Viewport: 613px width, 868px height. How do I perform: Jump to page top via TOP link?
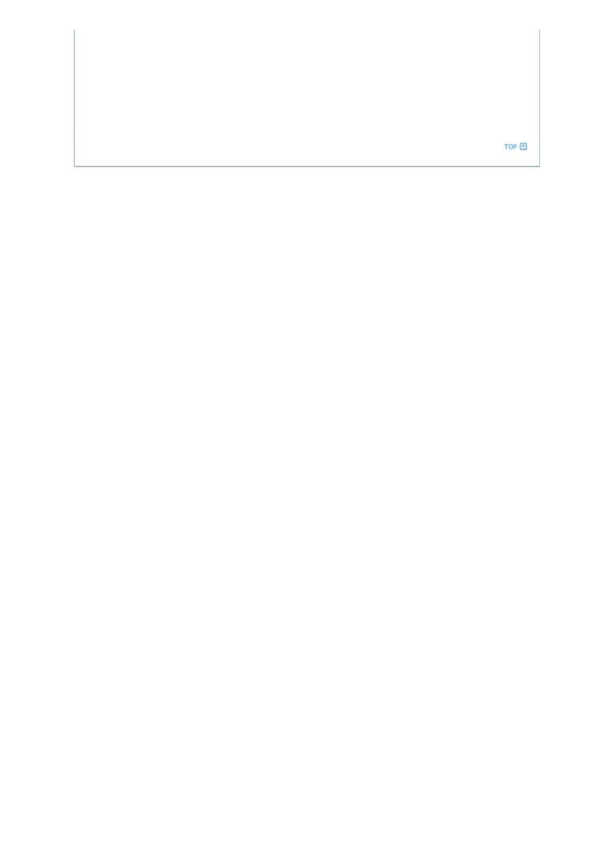point(510,147)
